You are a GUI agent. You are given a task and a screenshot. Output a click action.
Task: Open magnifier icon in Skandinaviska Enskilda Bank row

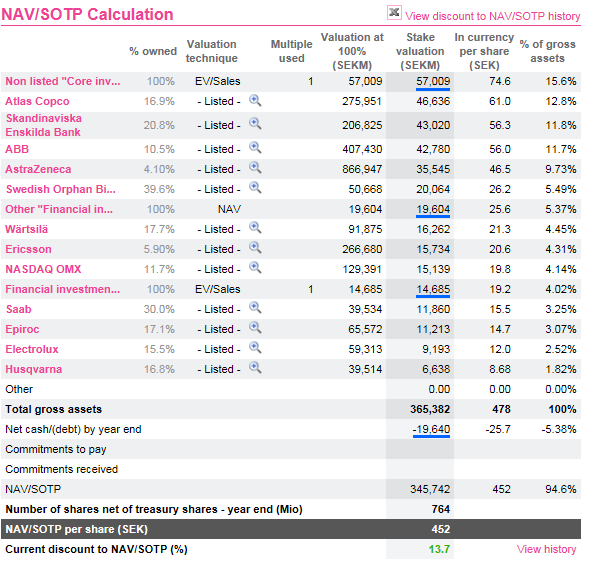[255, 124]
